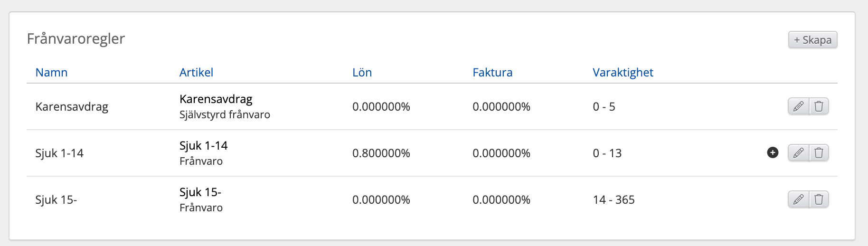Sort table by Faktura column
The image size is (868, 246).
pos(492,73)
